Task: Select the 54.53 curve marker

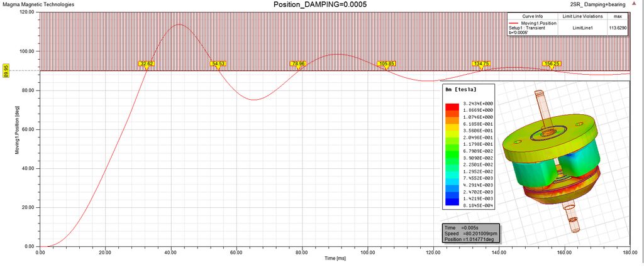Action: 218,63
